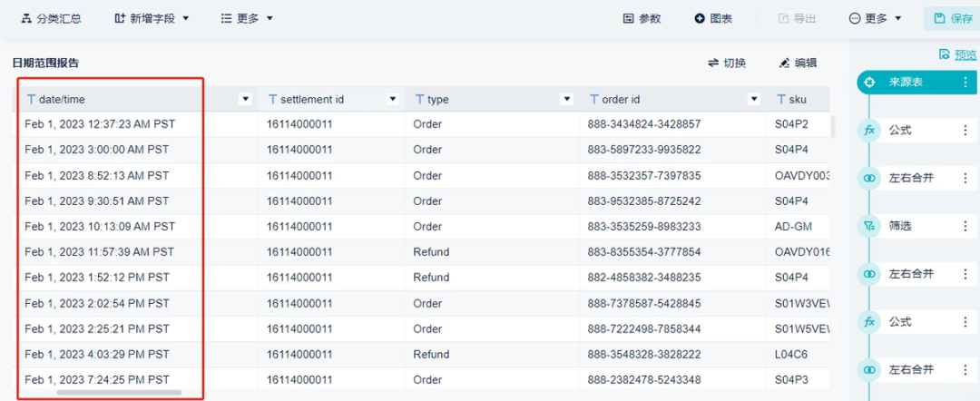
Task: Click the 编辑 edit pencil button
Action: pyautogui.click(x=798, y=63)
